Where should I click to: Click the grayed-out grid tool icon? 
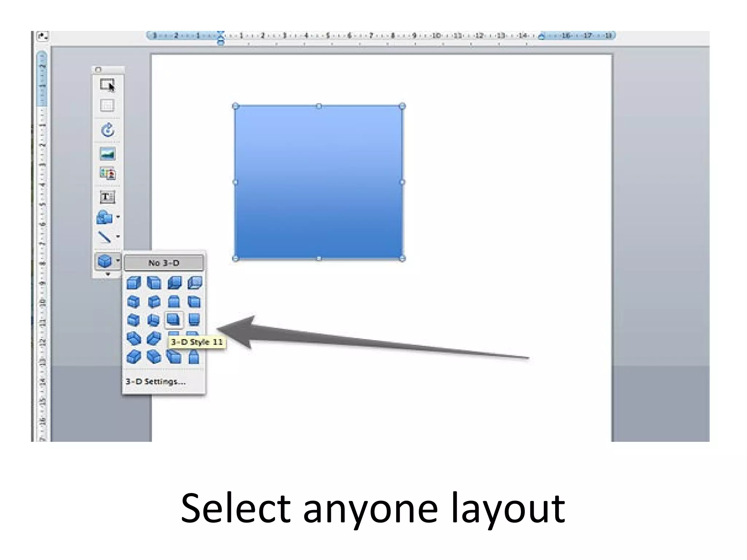tap(107, 105)
